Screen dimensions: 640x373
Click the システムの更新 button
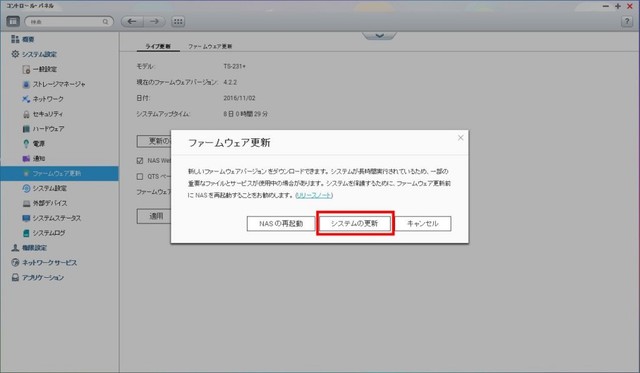coord(354,223)
